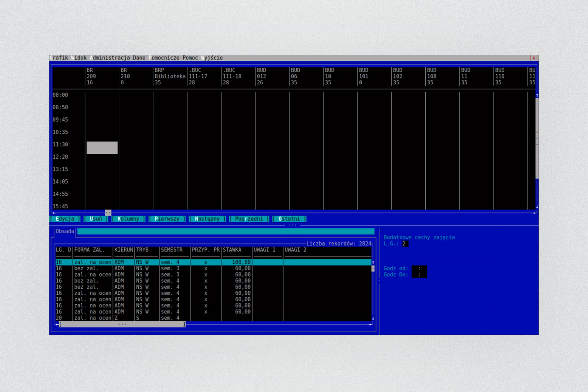Go to Następny record
The height and width of the screenshot is (392, 588).
[207, 219]
